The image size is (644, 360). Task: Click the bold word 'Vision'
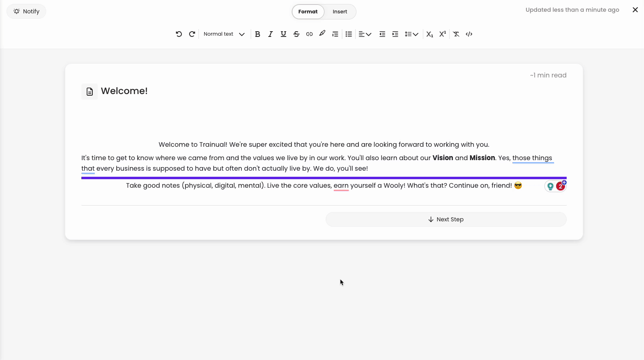[443, 158]
